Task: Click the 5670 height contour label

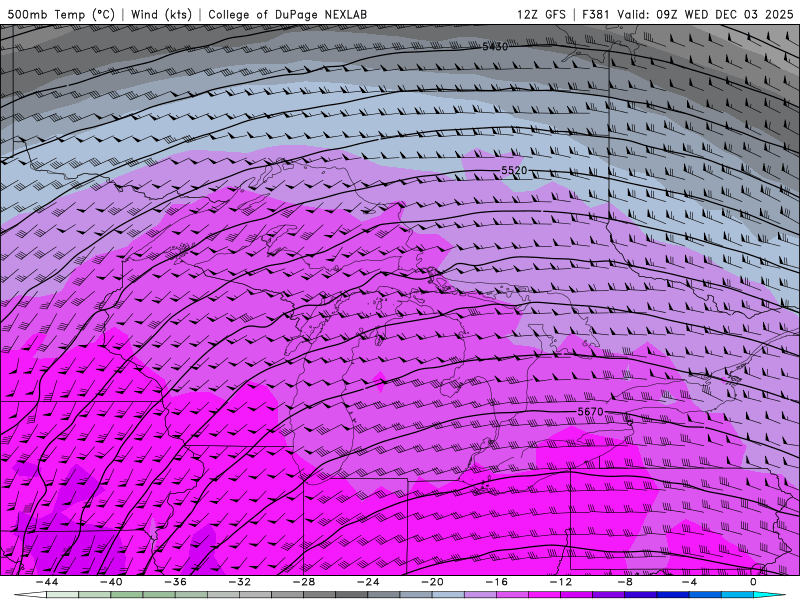Action: [590, 412]
